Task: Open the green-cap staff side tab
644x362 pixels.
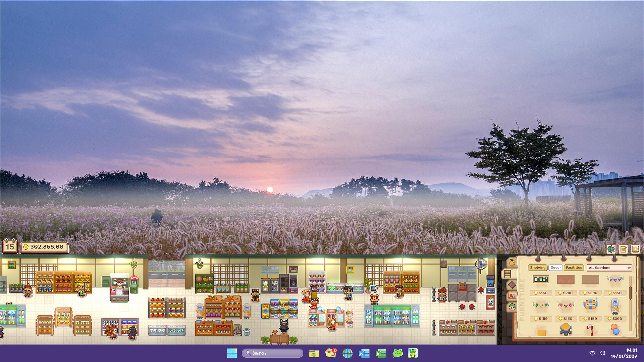Action: [x=512, y=306]
